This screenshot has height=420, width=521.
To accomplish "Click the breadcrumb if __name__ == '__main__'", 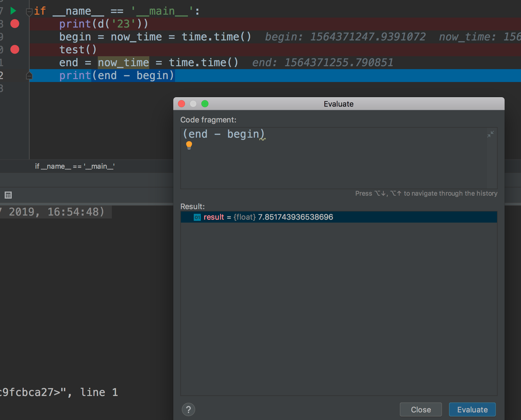I will pos(75,166).
